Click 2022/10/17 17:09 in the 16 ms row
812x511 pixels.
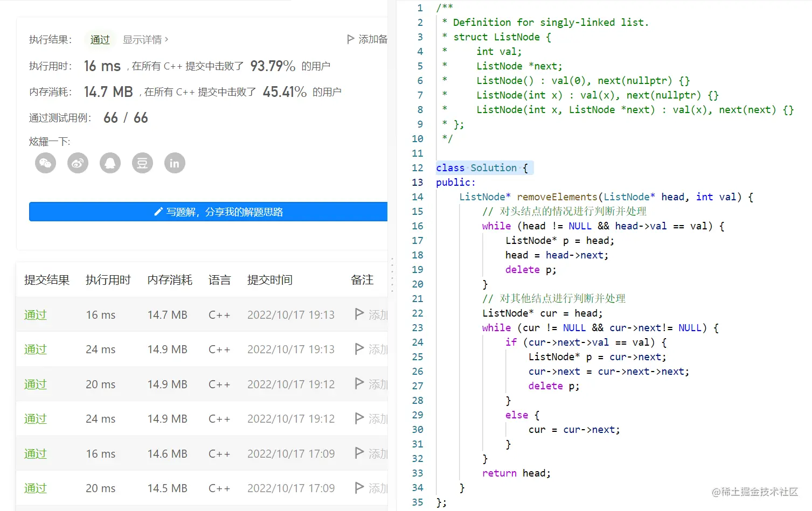[x=291, y=454]
